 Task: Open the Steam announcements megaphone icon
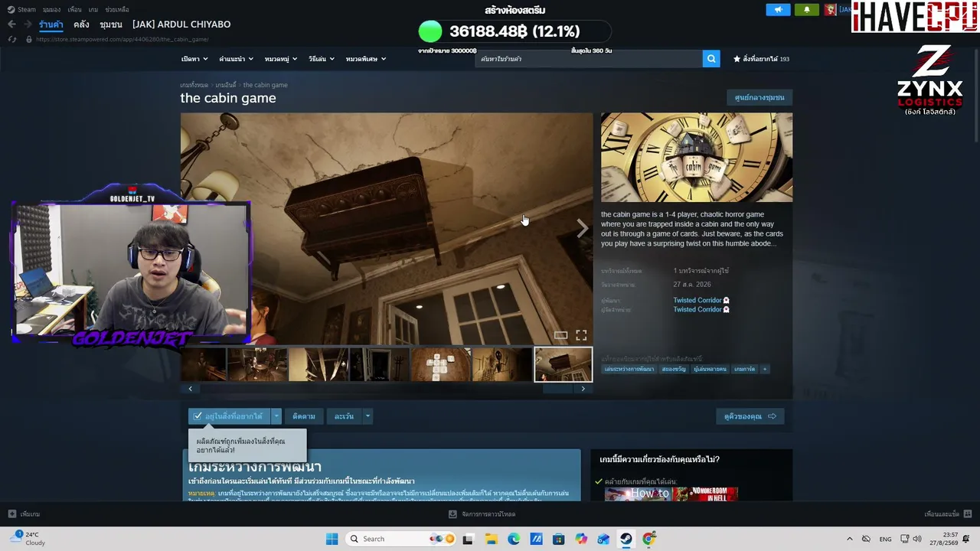pos(778,9)
